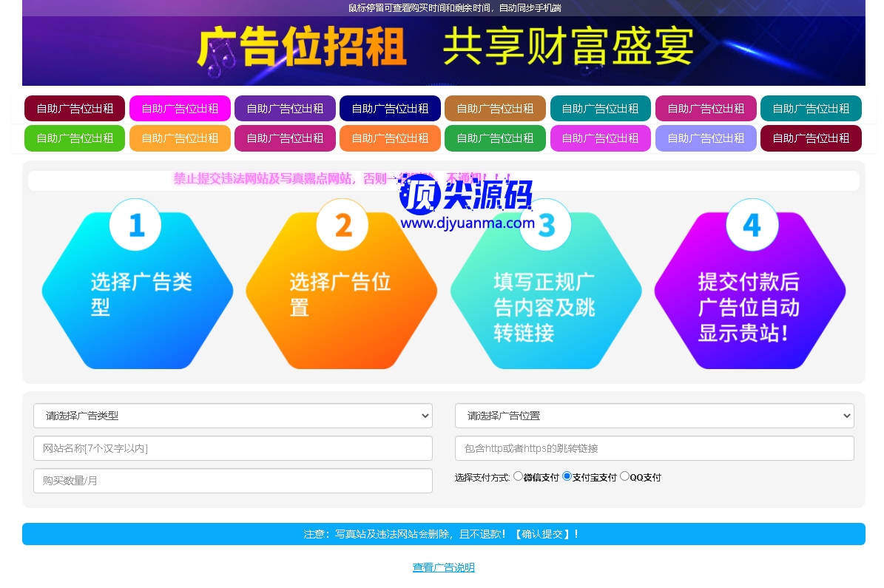Click the orange step 2 hexagon "选择广告位置"
Image resolution: width=884 pixels, height=588 pixels.
pyautogui.click(x=341, y=291)
